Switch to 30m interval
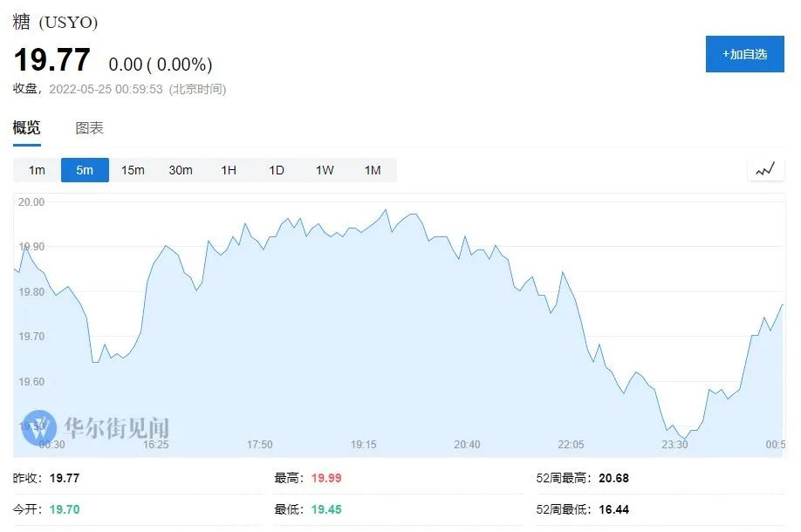 [181, 170]
